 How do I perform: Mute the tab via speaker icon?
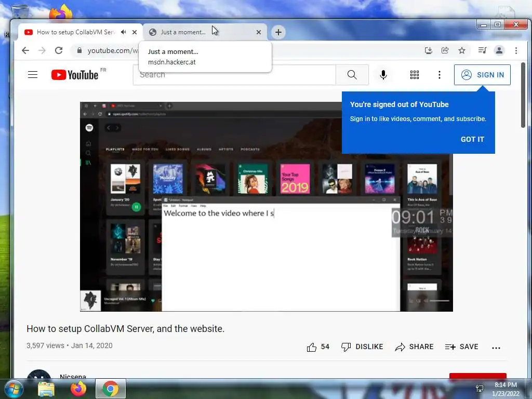pyautogui.click(x=124, y=32)
